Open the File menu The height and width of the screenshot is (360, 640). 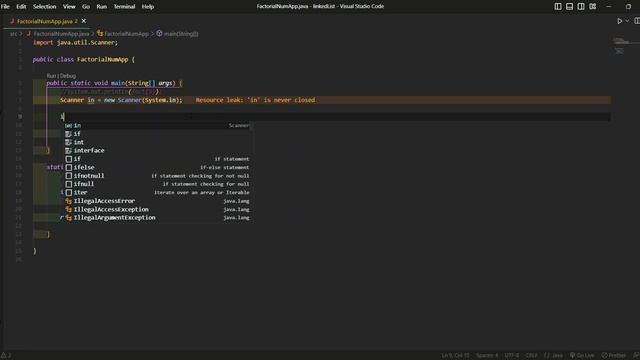5,7
